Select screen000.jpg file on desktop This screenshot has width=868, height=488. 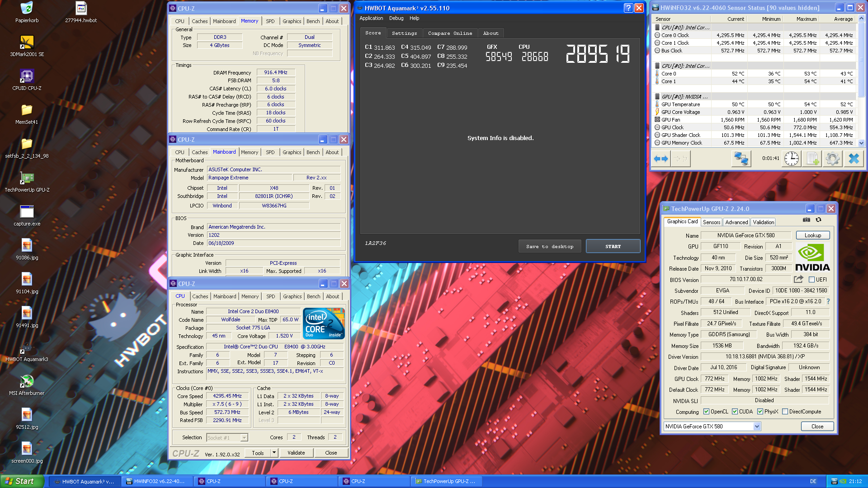[27, 452]
